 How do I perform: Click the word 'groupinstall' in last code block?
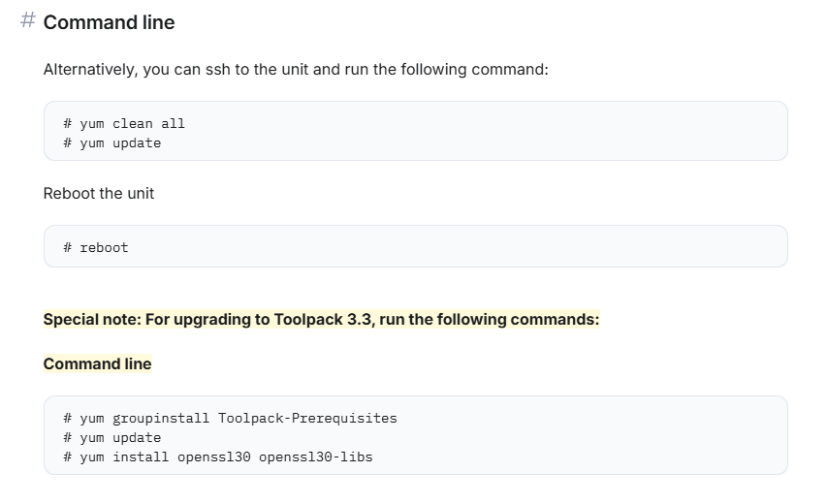pyautogui.click(x=161, y=418)
